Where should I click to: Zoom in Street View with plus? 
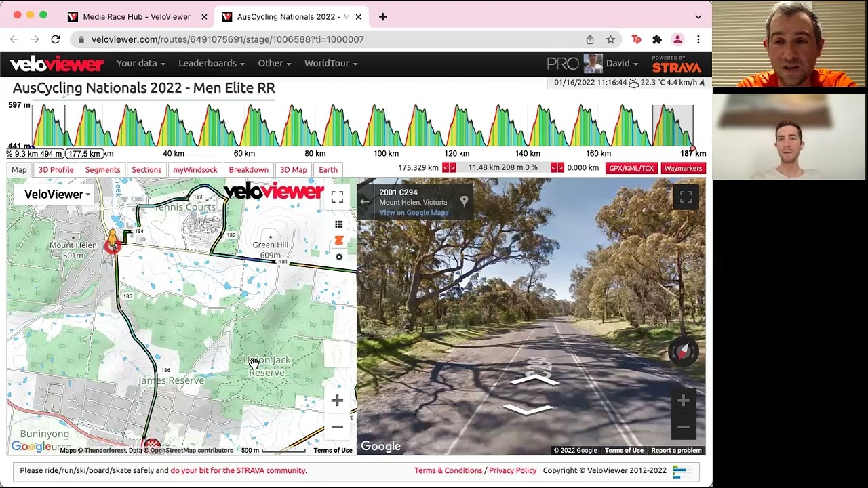click(683, 401)
